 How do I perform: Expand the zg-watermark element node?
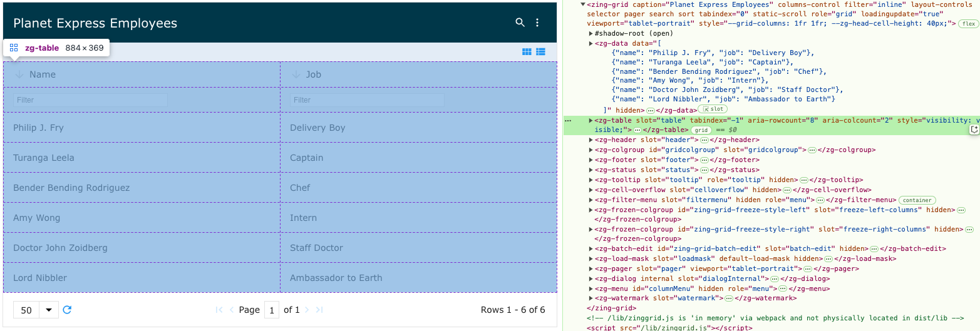pos(591,298)
